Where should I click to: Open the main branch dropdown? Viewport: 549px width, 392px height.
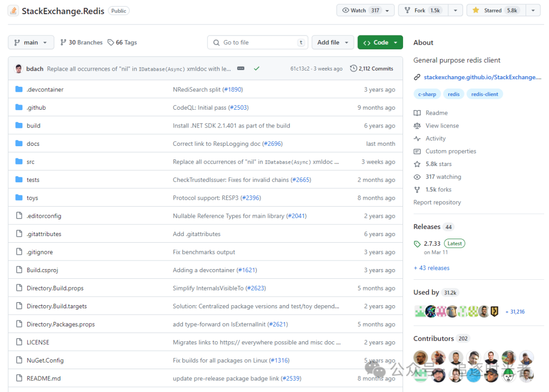(31, 42)
